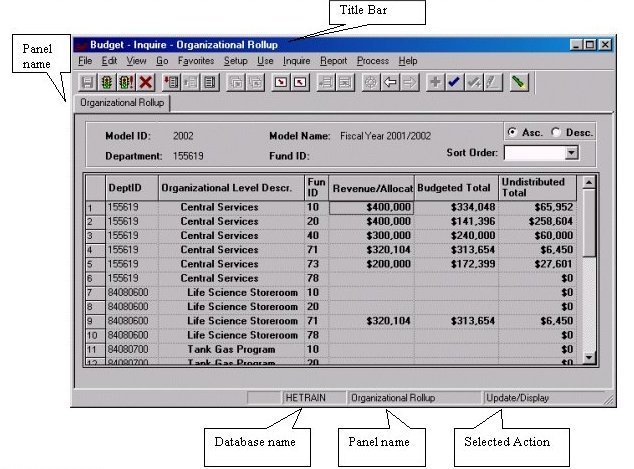Click the grid scrollbar down arrow
This screenshot has height=469, width=634.
[588, 355]
